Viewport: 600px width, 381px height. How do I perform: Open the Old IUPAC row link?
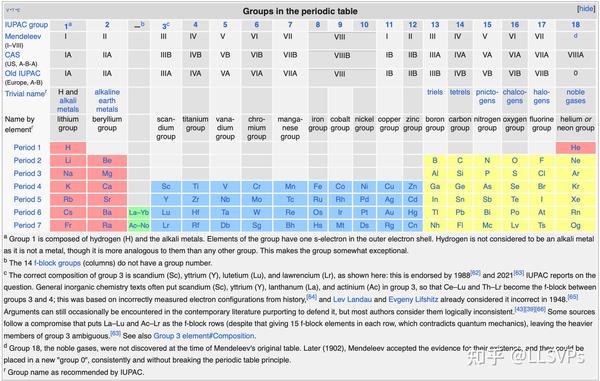22,73
